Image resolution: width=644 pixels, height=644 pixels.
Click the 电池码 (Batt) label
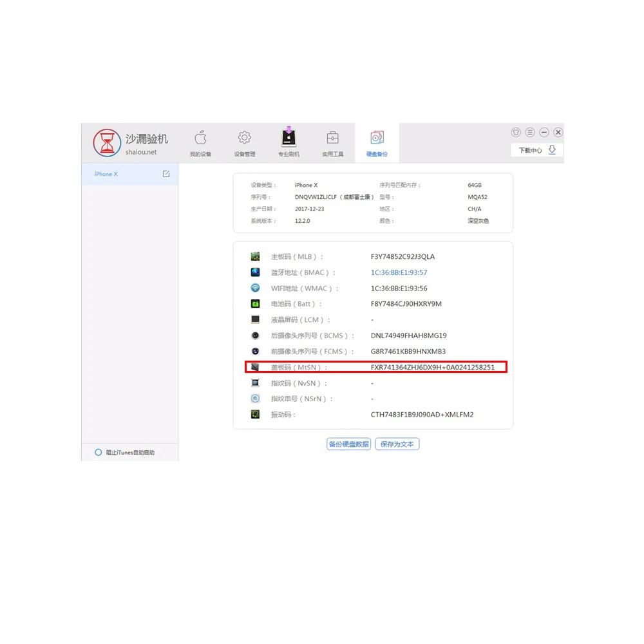296,304
